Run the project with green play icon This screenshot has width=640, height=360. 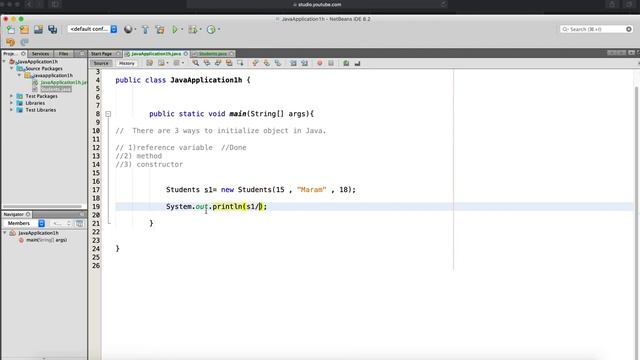pos(175,29)
